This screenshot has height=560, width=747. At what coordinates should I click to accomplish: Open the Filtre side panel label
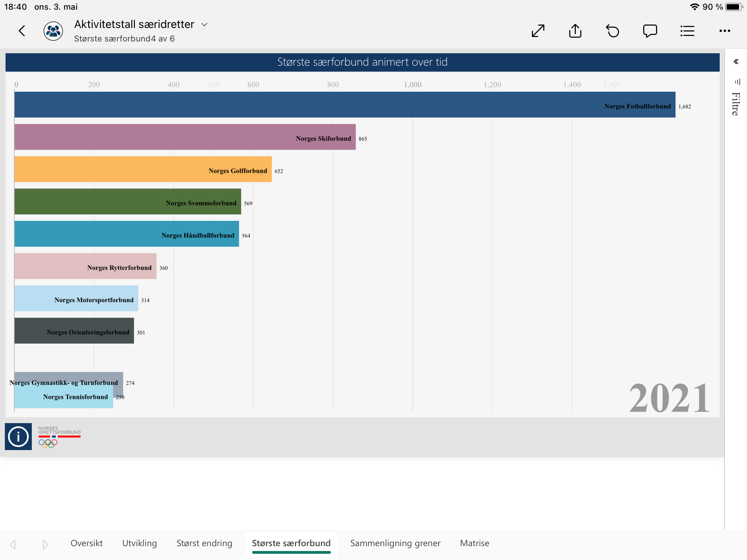[736, 104]
